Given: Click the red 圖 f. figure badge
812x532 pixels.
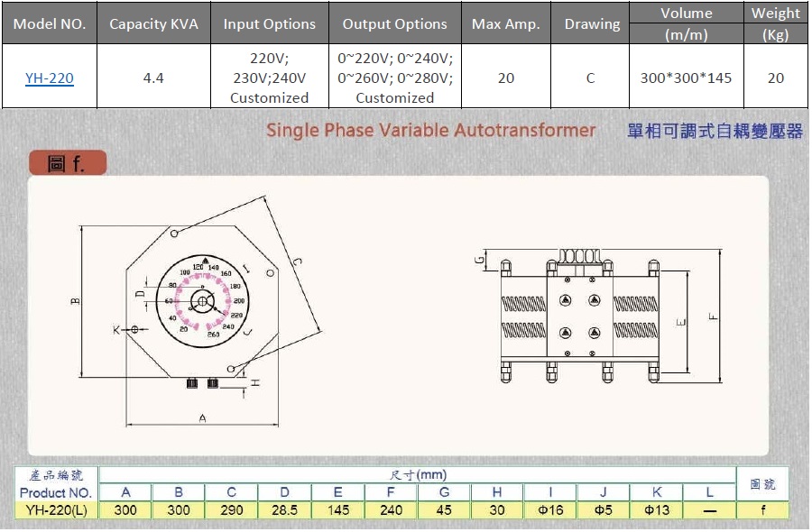Looking at the screenshot, I should pos(68,164).
